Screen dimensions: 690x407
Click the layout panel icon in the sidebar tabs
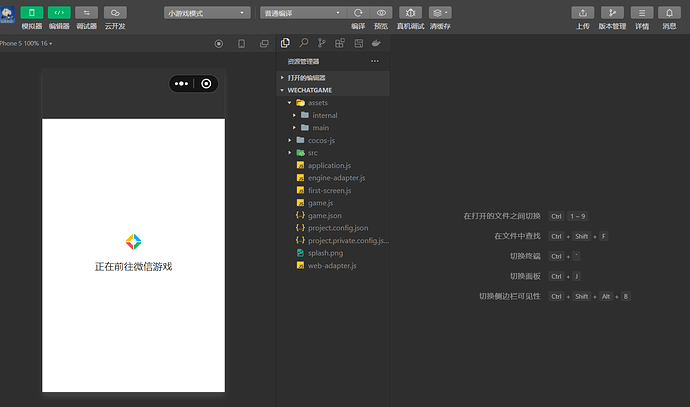[359, 43]
